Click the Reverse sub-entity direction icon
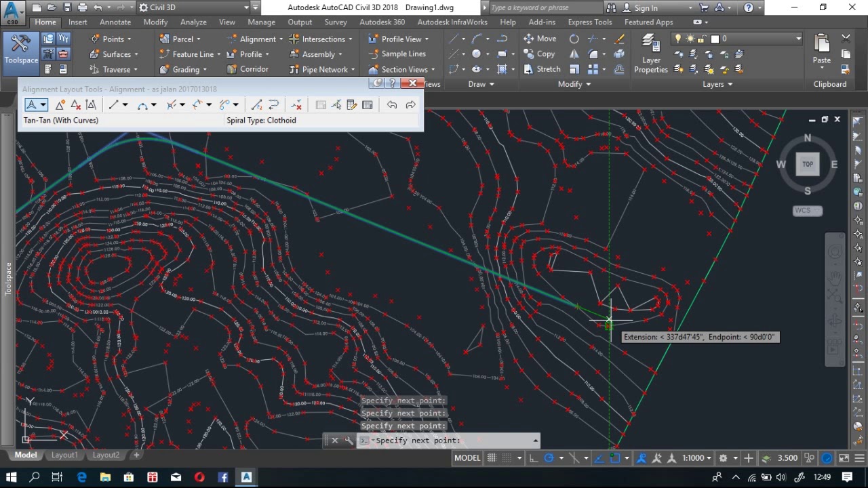This screenshot has height=488, width=868. pos(274,104)
